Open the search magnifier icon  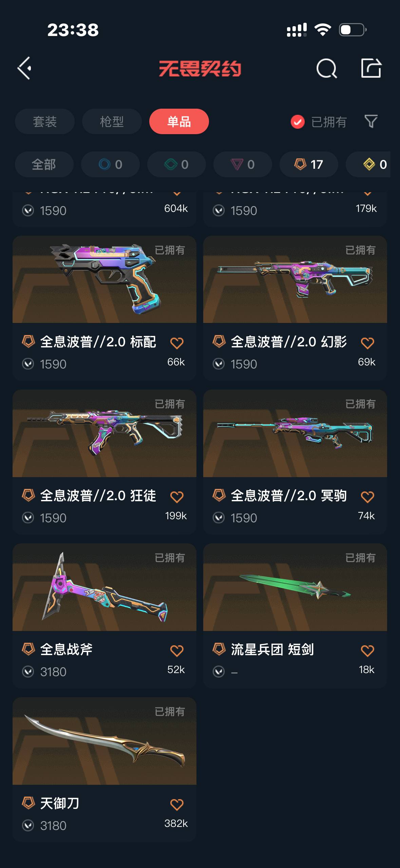(326, 68)
